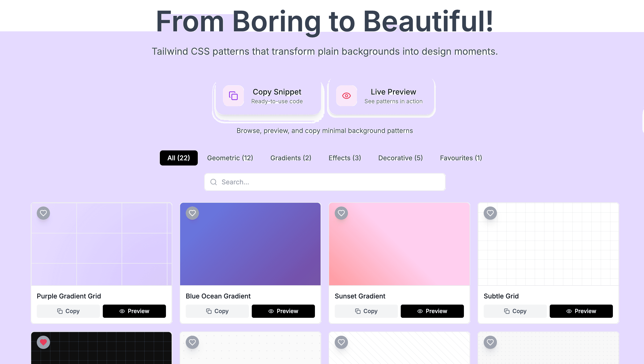Image resolution: width=644 pixels, height=364 pixels.
Task: Click the Copy Snippet icon
Action: [x=233, y=96]
